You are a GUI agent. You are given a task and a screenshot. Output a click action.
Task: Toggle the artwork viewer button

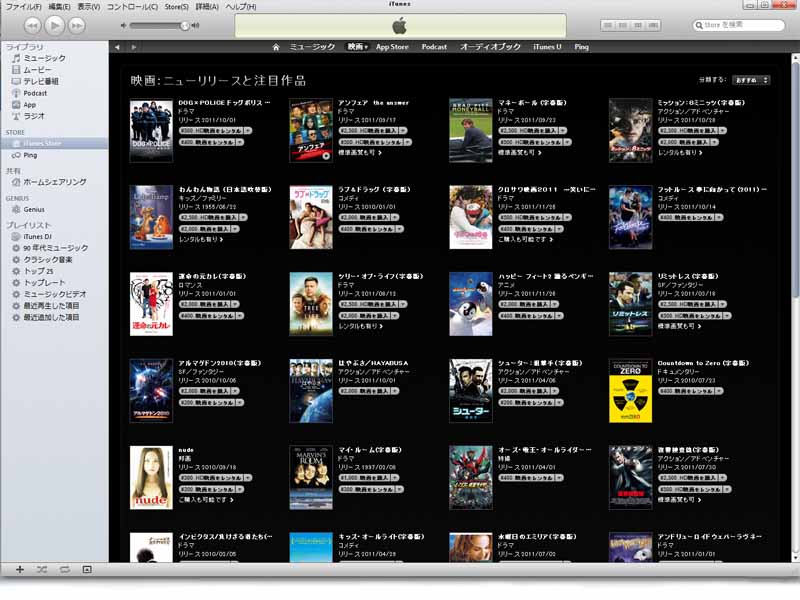pyautogui.click(x=87, y=569)
